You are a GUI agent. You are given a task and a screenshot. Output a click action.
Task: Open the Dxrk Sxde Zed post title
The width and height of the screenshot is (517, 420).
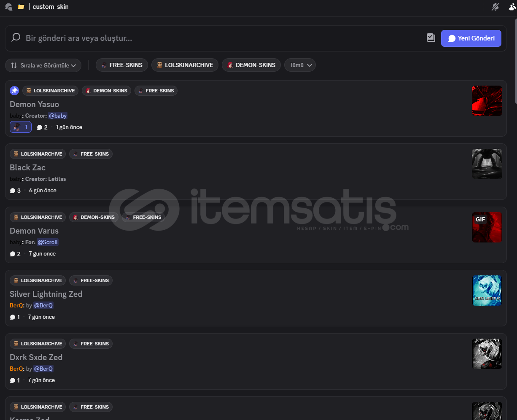36,357
